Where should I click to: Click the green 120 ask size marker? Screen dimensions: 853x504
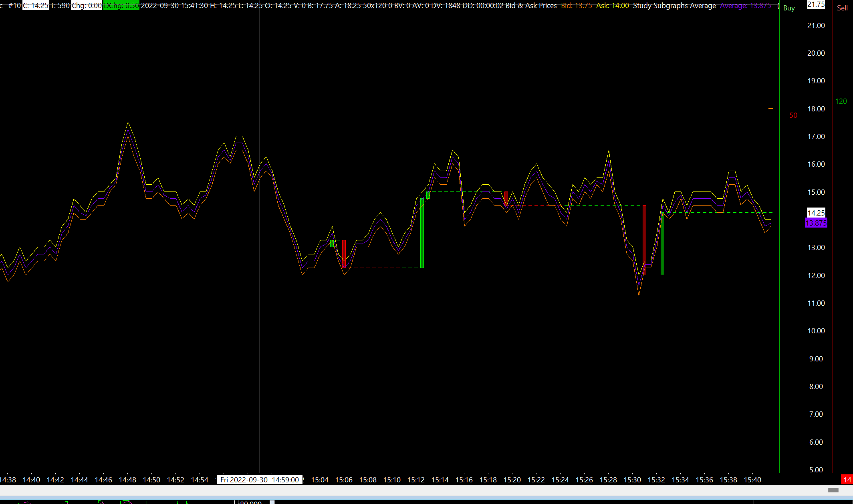[x=841, y=101]
